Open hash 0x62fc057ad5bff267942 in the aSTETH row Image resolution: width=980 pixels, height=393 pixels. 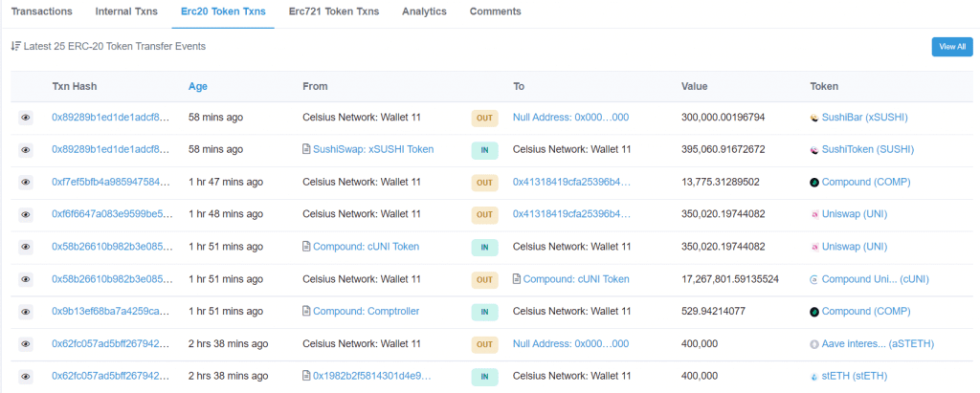point(111,343)
